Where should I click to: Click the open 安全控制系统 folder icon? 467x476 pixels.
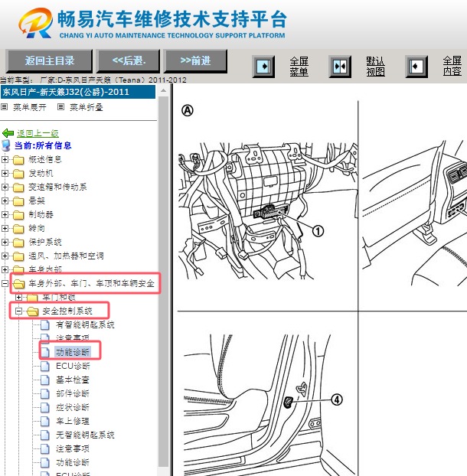(x=32, y=311)
